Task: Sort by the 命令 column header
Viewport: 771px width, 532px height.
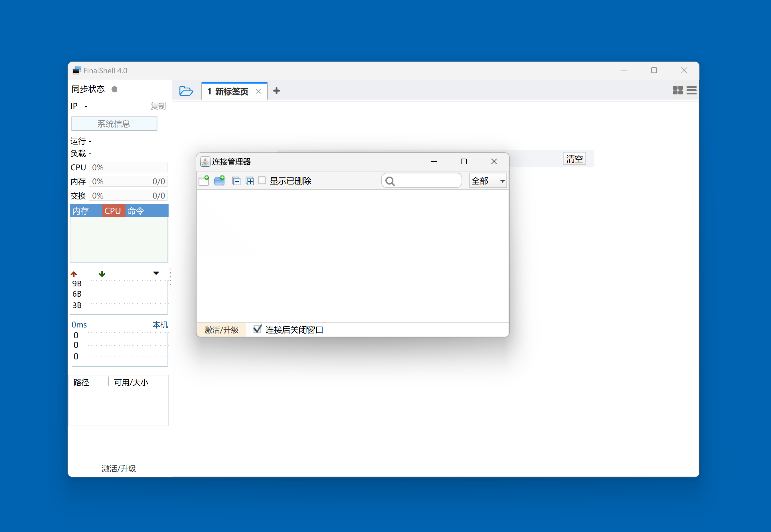Action: (x=136, y=211)
